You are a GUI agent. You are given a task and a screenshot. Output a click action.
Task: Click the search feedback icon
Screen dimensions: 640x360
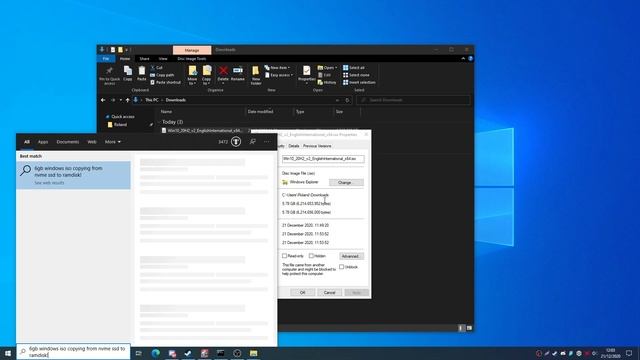253,142
